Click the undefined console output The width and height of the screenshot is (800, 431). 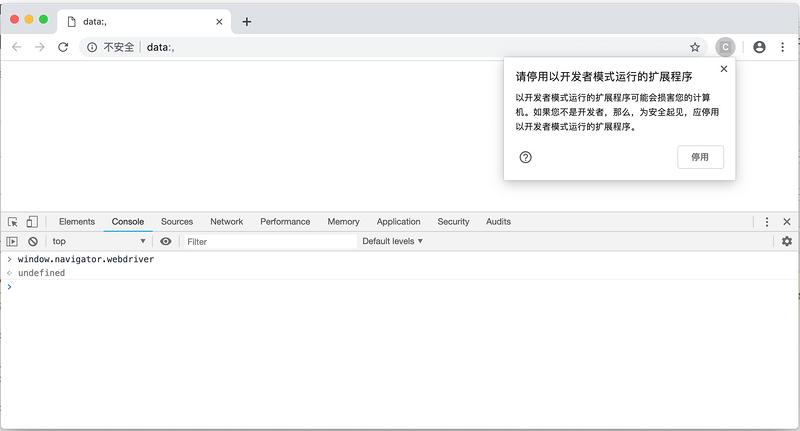point(41,273)
